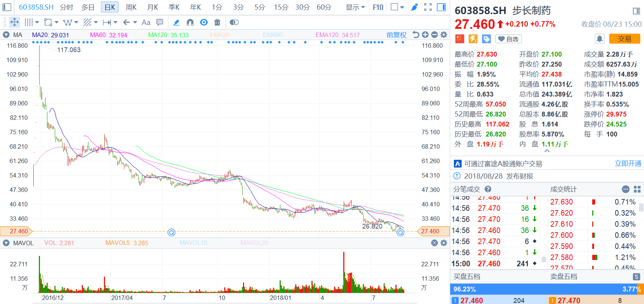Click the orange 交易 trade button
Screen dimensions: 644x304
pyautogui.click(x=624, y=39)
